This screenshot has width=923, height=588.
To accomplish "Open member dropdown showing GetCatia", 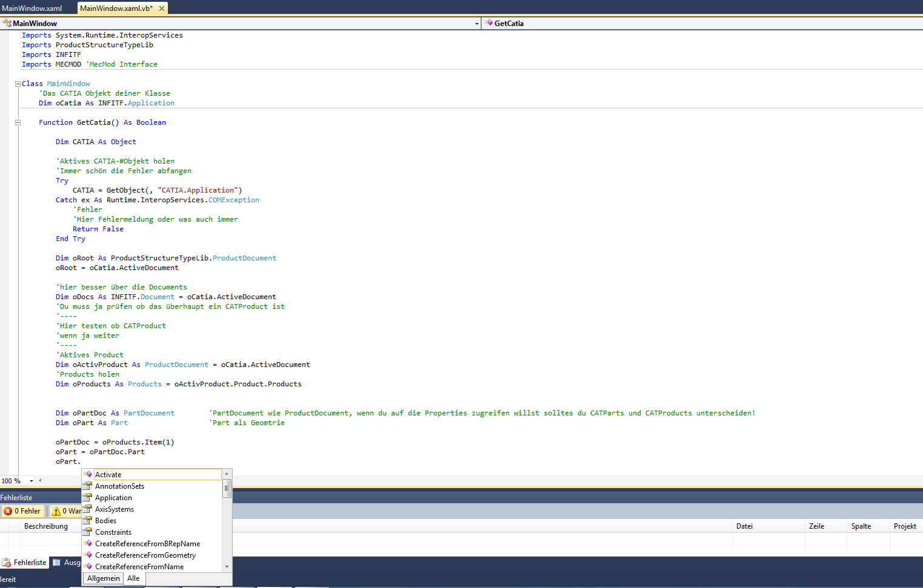I will coord(703,23).
